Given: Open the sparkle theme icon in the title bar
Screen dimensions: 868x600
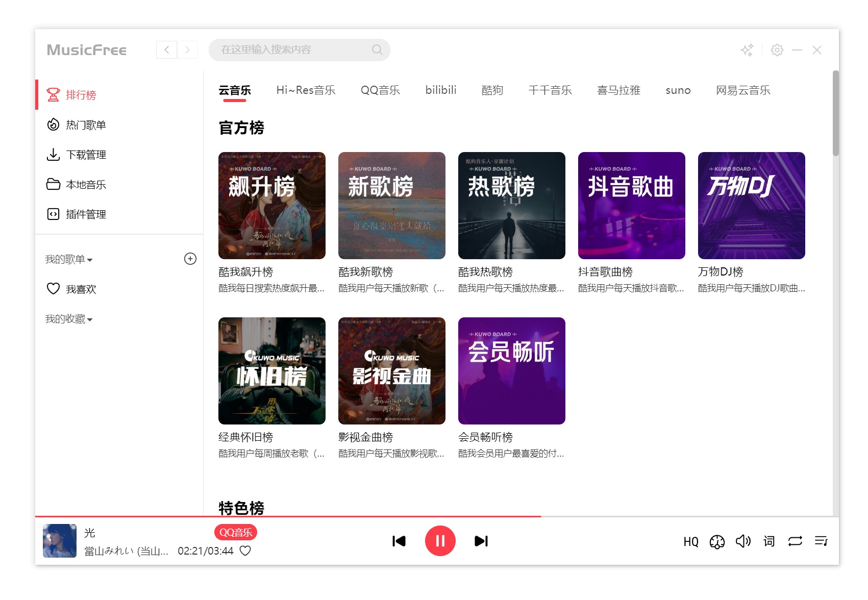Looking at the screenshot, I should (x=747, y=50).
